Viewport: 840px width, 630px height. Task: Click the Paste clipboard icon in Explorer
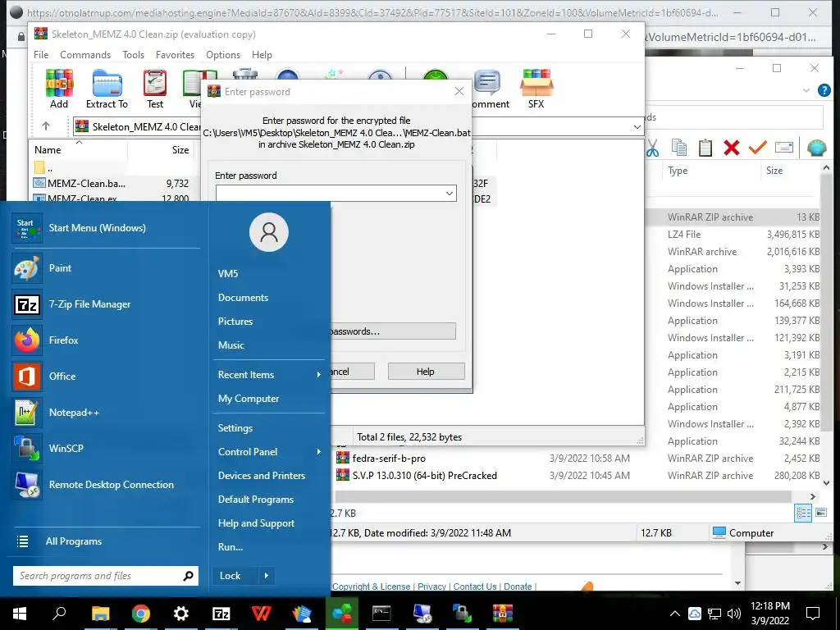coord(705,148)
